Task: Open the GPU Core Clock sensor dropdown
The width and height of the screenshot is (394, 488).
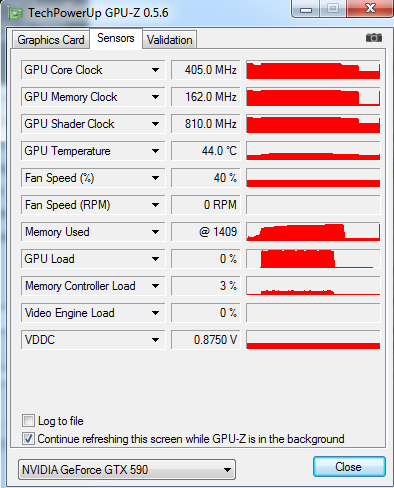Action: [x=155, y=70]
